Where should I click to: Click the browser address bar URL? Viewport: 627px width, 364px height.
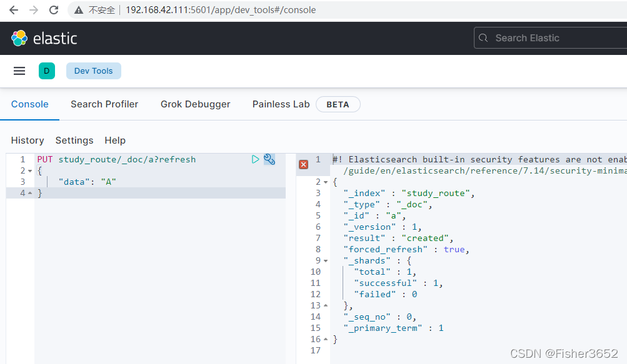[x=221, y=10]
